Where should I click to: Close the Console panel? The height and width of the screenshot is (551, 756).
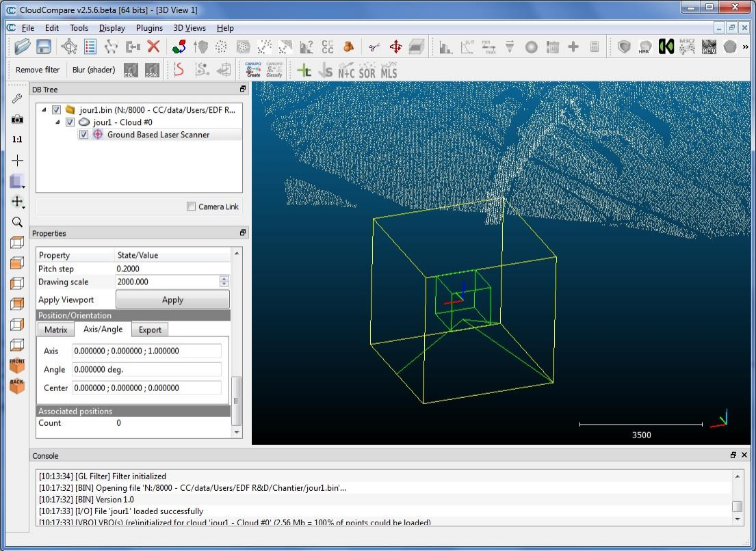(x=744, y=455)
